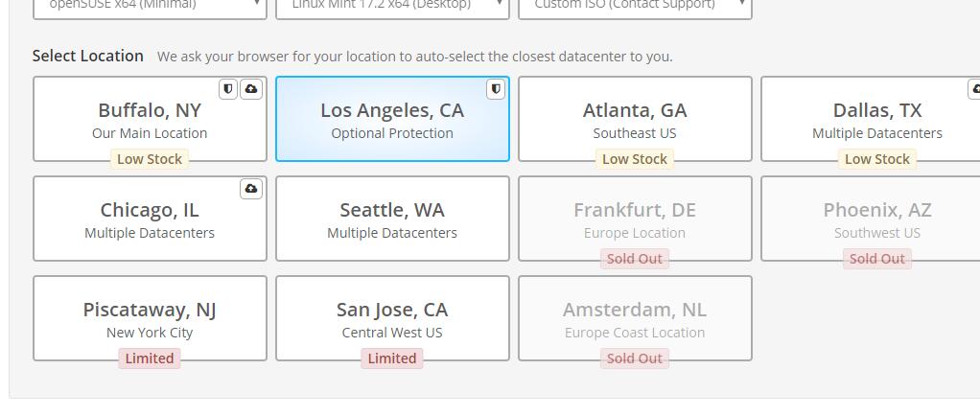Choose San Jose, CA location card
Viewport: 980px width, 416px height.
392,317
